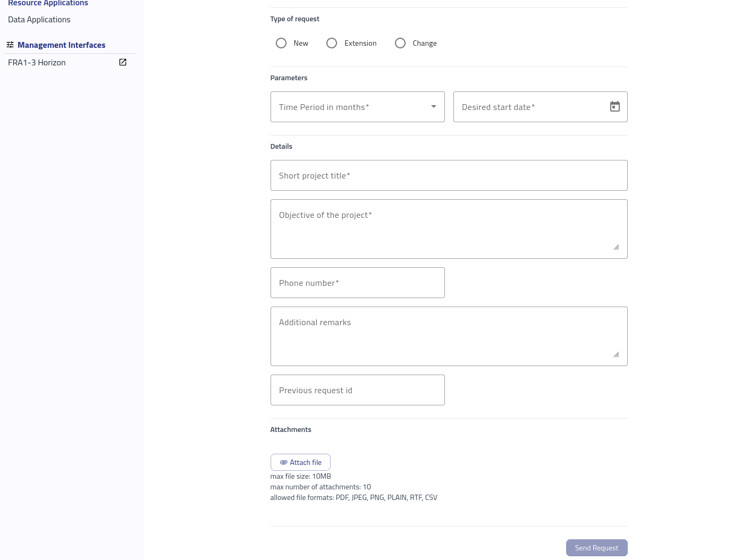Open Data Applications in sidebar

click(39, 20)
